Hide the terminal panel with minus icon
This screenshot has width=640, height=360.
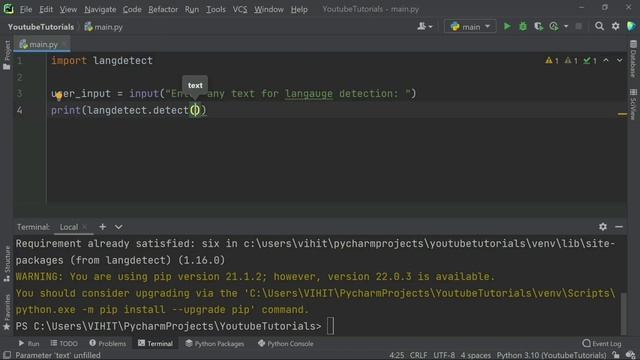619,227
